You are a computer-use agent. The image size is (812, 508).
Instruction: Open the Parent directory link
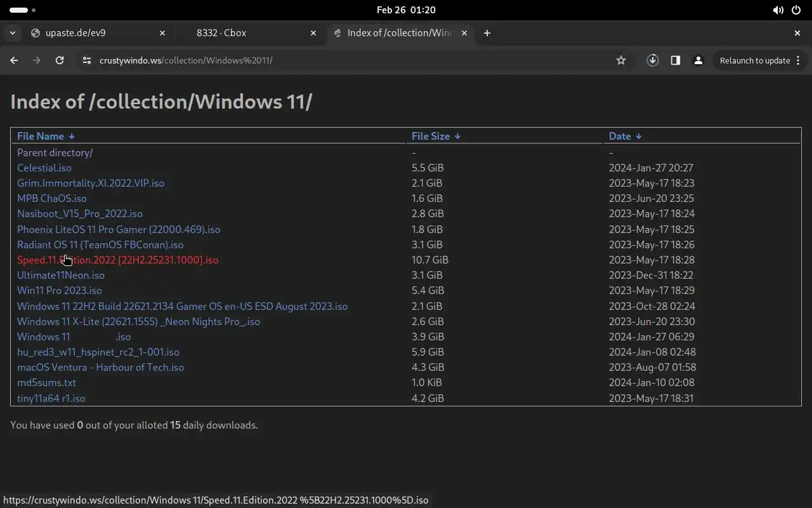pos(55,152)
